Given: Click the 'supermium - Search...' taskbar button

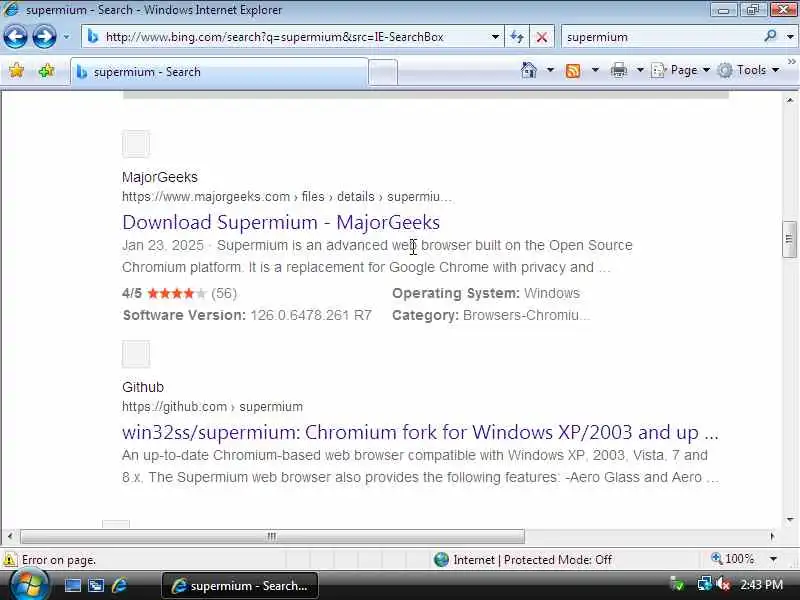Looking at the screenshot, I should [x=240, y=586].
